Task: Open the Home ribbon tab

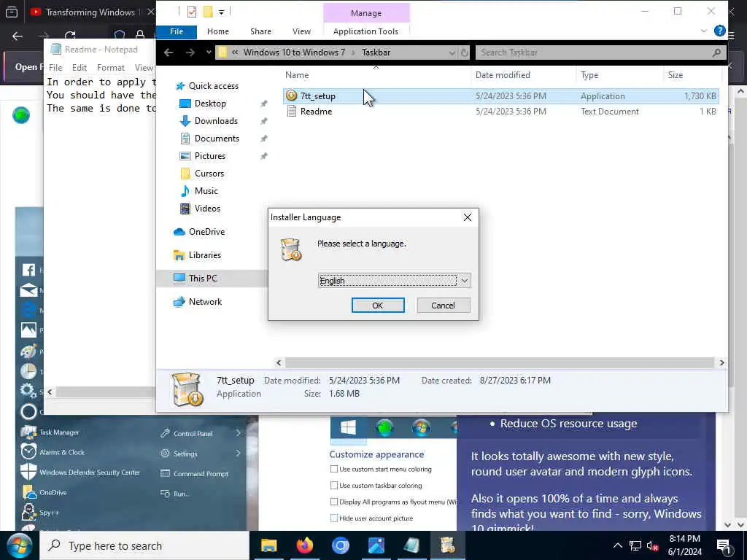Action: click(218, 31)
